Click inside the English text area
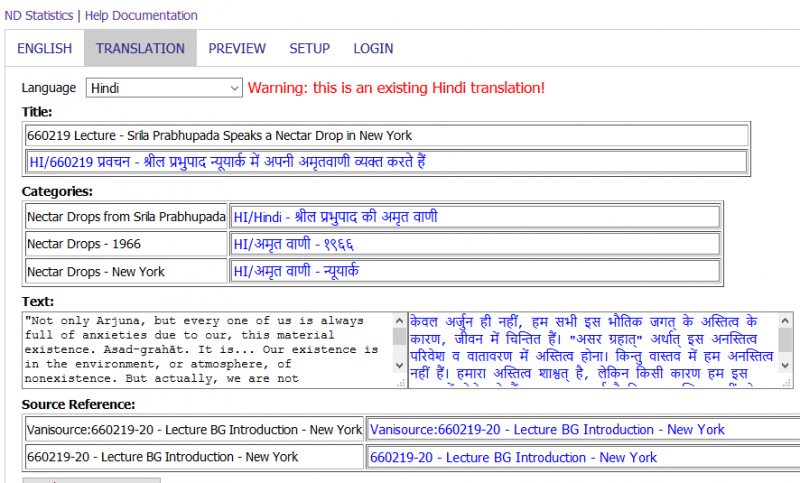The width and height of the screenshot is (800, 483). tap(208, 350)
